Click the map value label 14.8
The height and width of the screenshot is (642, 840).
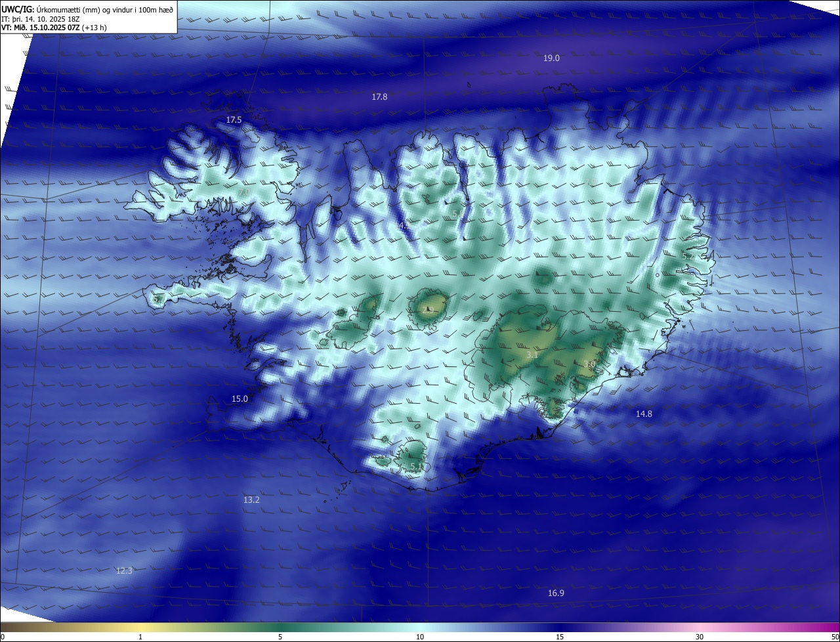644,414
